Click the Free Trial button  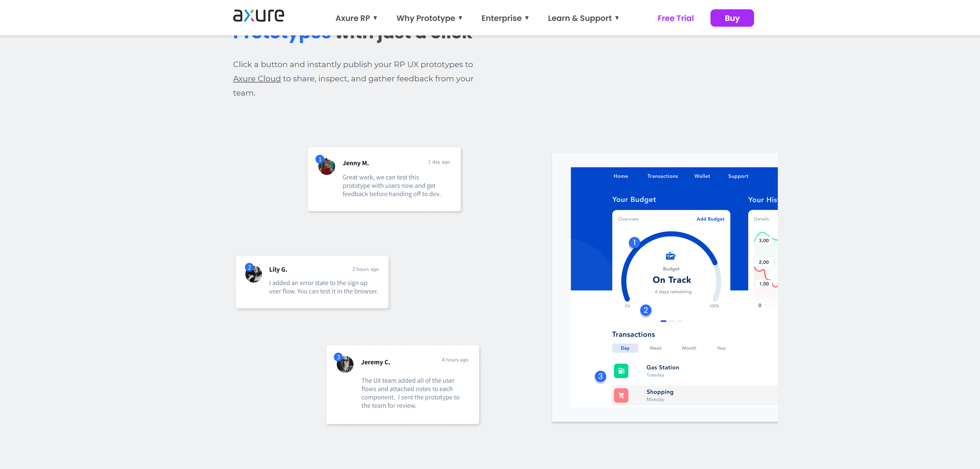(x=675, y=17)
